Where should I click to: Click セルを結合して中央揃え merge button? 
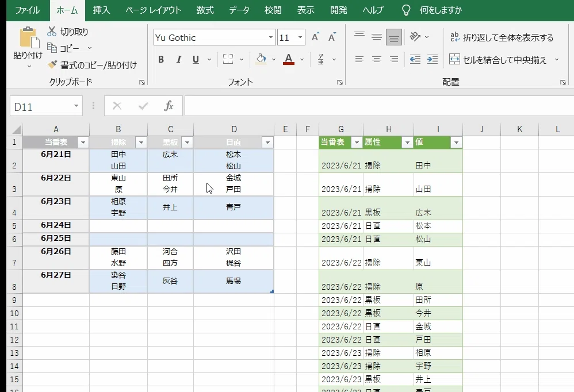pos(498,60)
